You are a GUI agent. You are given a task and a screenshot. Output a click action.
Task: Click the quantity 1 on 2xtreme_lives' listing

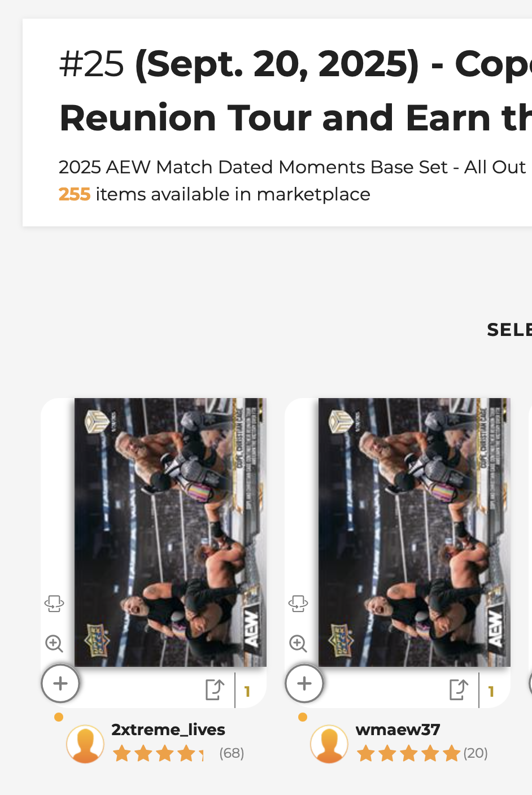pyautogui.click(x=247, y=691)
